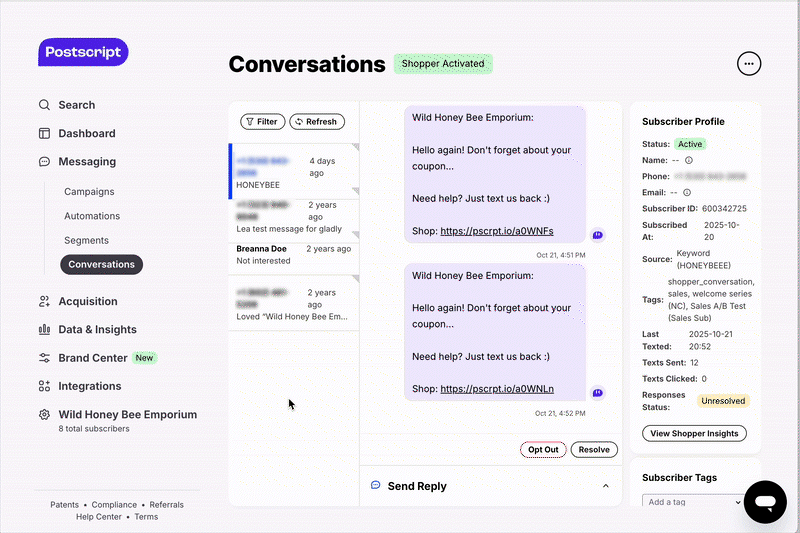Click the Postscript logo
The width and height of the screenshot is (800, 533).
coord(83,52)
